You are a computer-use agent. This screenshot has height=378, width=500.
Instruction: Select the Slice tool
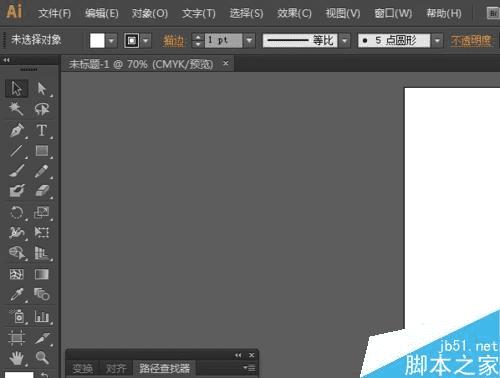click(x=42, y=338)
